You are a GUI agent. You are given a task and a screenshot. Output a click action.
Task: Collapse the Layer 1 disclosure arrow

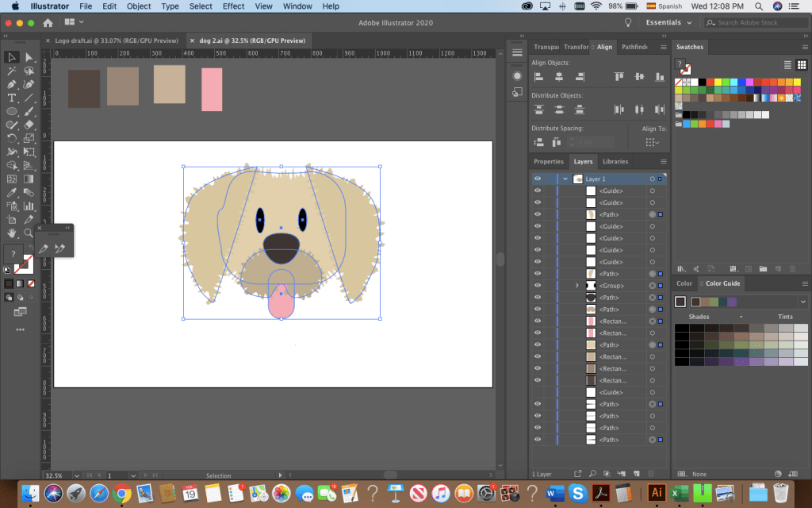point(565,179)
